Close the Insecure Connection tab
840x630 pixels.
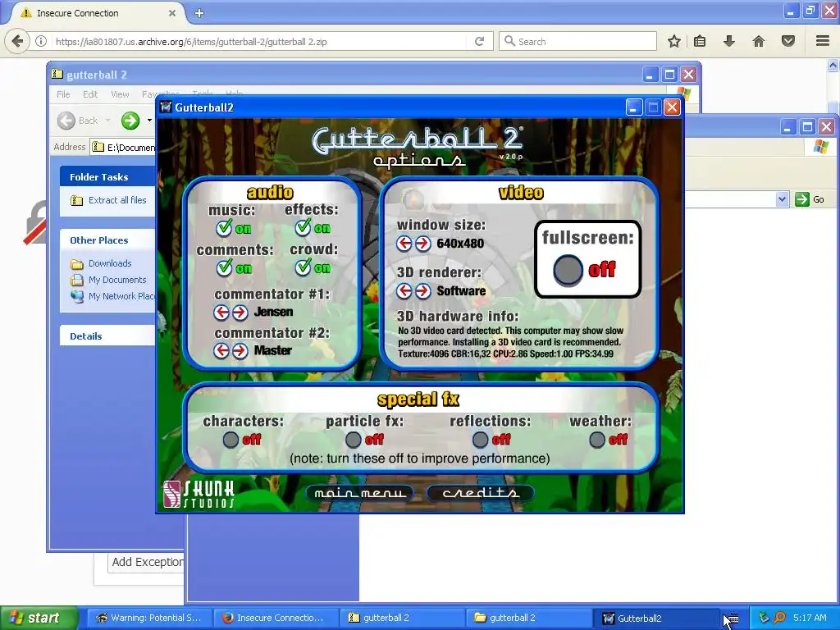point(172,13)
